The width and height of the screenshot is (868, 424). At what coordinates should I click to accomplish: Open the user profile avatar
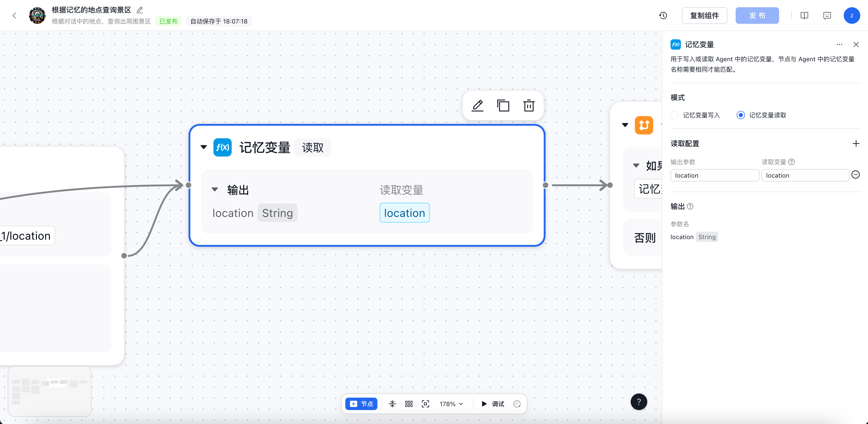(851, 16)
